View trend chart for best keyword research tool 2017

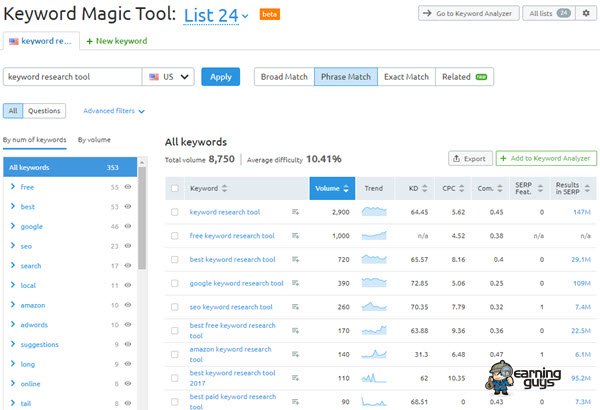(x=374, y=377)
